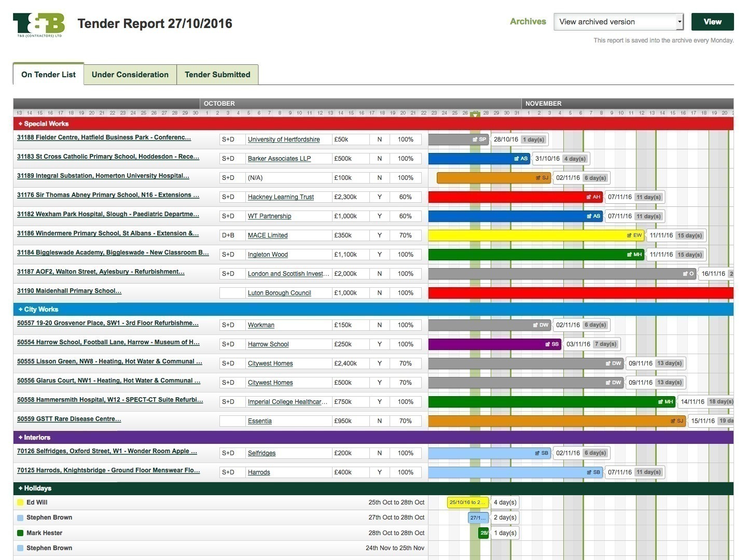This screenshot has height=560, width=747.
Task: Switch to the Under Consideration tab
Action: 130,75
